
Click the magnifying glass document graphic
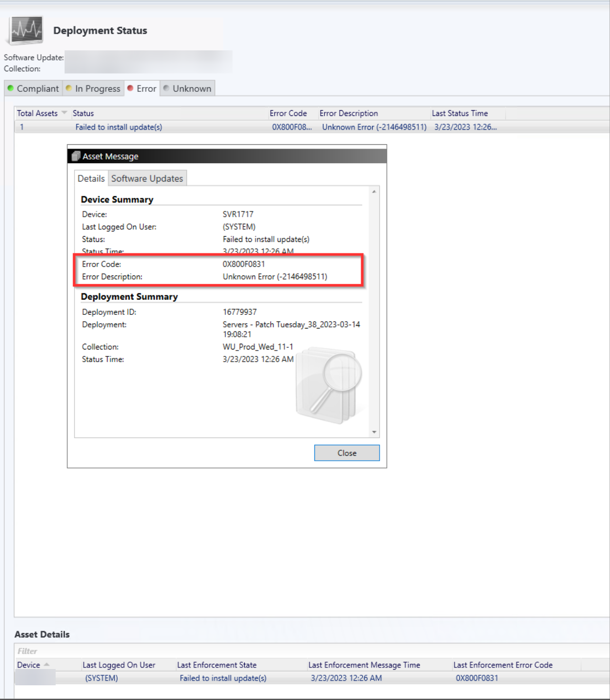pos(329,386)
